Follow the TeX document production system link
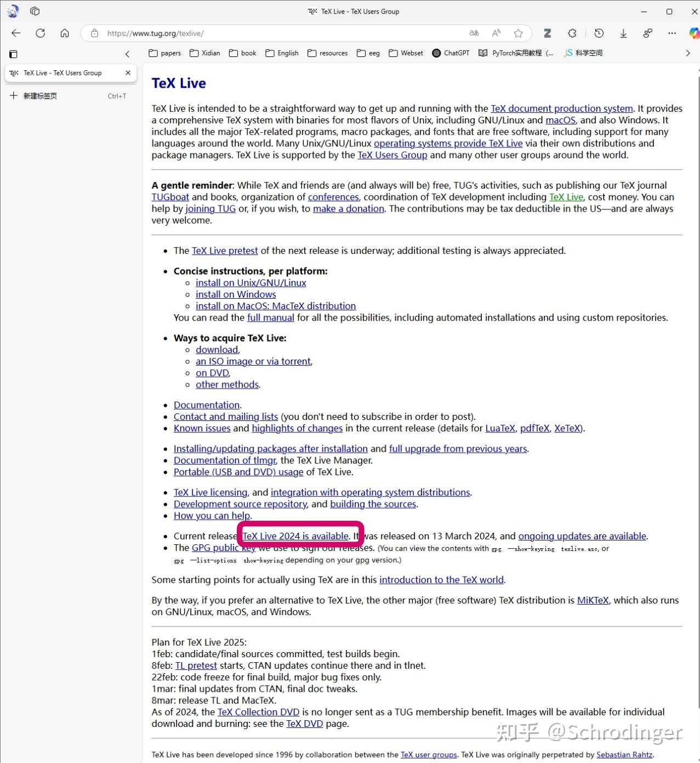Screen dimensions: 700x763 [x=562, y=109]
